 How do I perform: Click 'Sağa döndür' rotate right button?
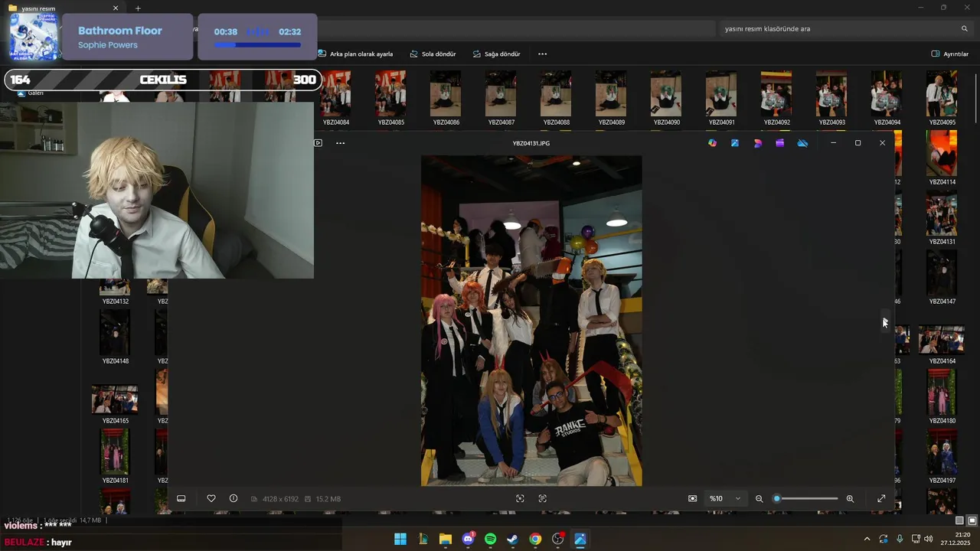496,54
